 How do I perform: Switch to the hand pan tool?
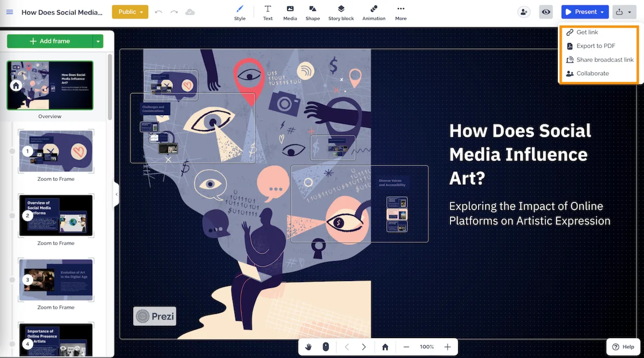click(309, 347)
